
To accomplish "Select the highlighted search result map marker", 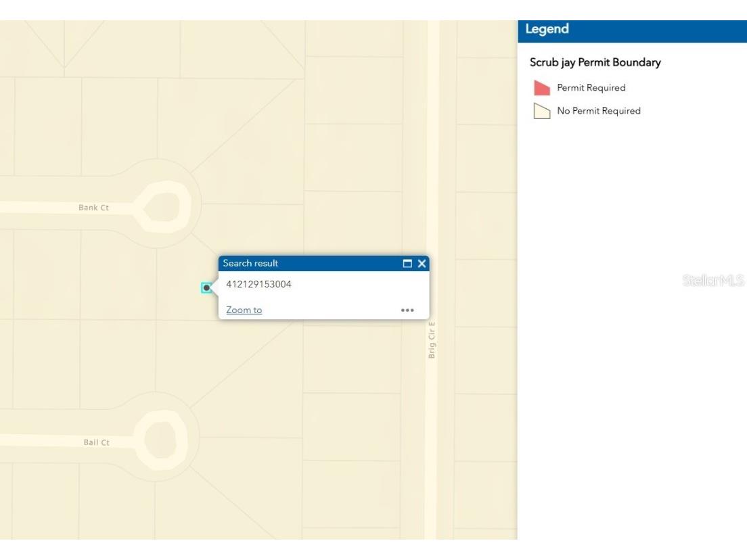I will (x=206, y=287).
